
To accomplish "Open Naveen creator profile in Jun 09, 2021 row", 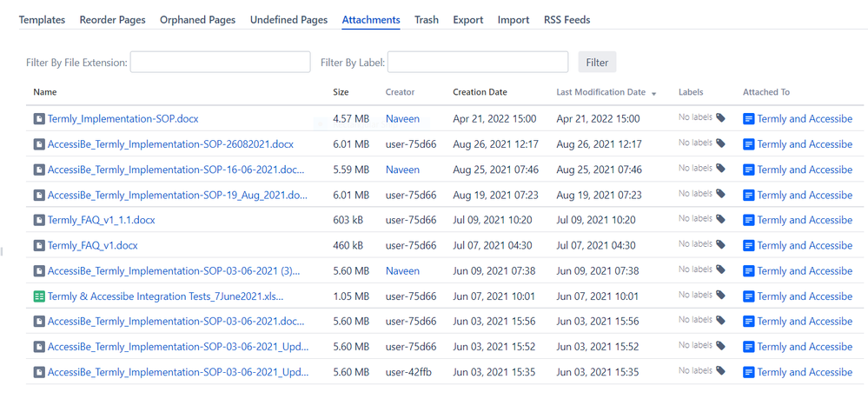I will point(402,271).
